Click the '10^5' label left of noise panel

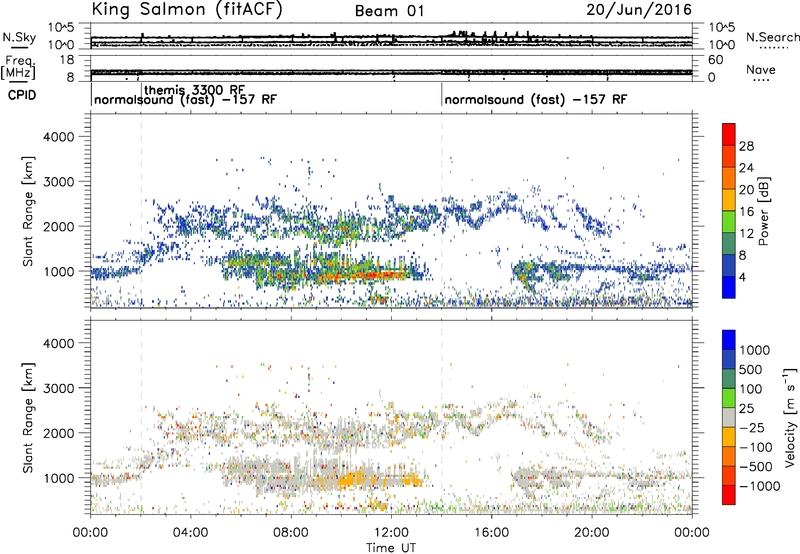click(61, 28)
